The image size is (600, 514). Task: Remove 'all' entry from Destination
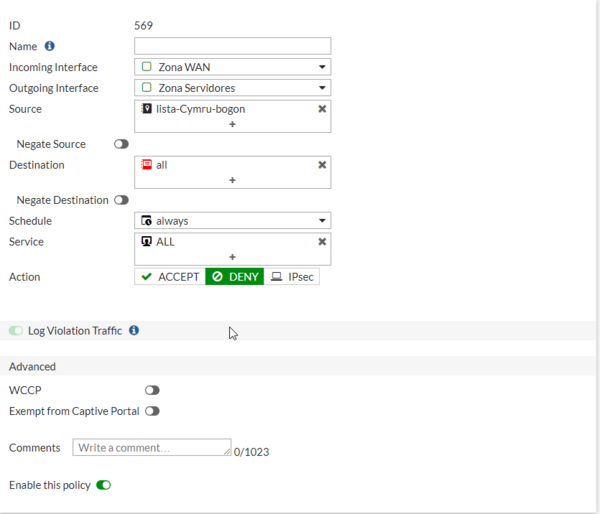click(x=322, y=165)
